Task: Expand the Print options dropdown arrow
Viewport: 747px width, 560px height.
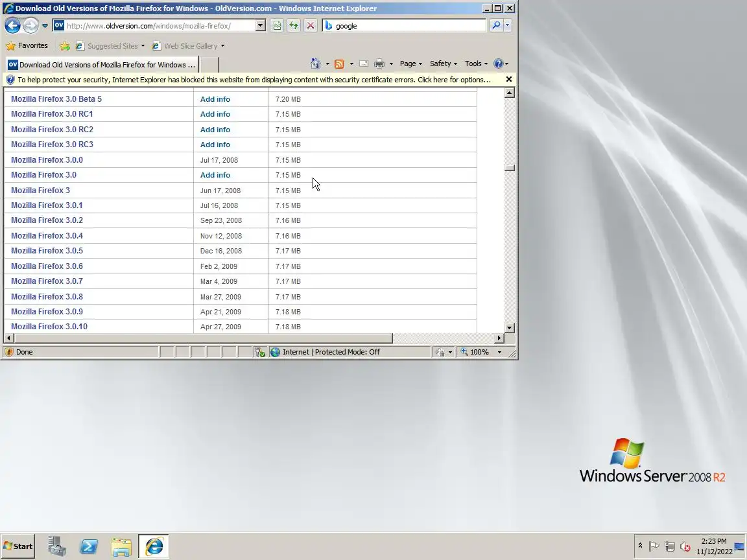Action: (391, 64)
